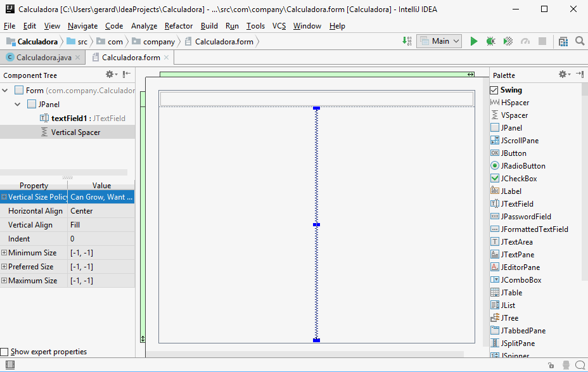
Task: Expand the Minimum Size property
Action: pyautogui.click(x=4, y=253)
